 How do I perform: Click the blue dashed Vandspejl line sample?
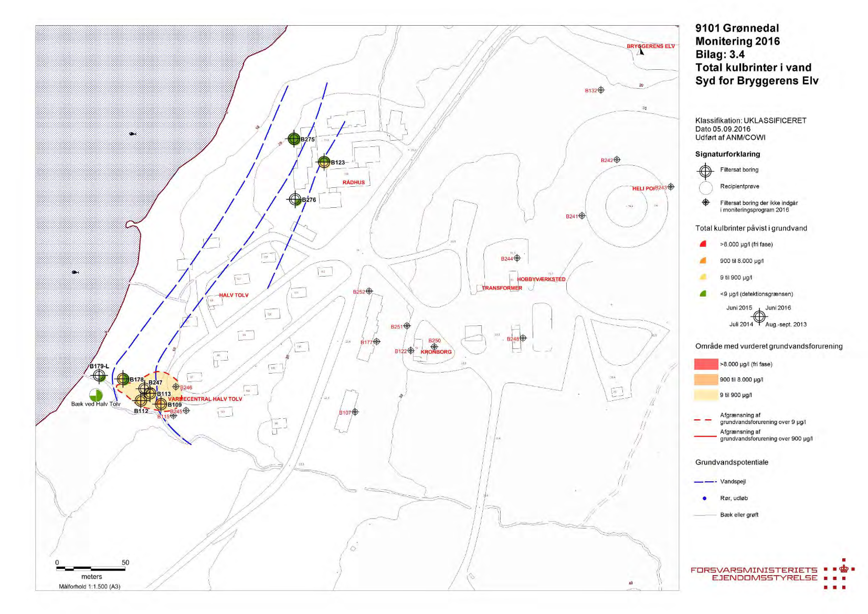(705, 482)
